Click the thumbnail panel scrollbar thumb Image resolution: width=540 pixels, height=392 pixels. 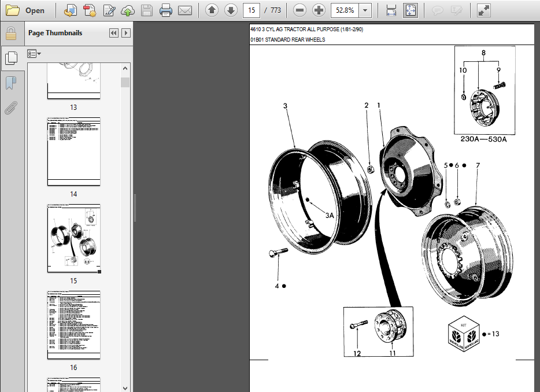point(125,82)
